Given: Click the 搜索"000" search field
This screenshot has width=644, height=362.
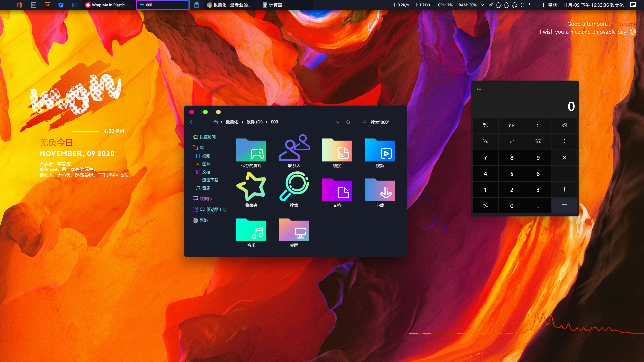Looking at the screenshot, I should 380,122.
